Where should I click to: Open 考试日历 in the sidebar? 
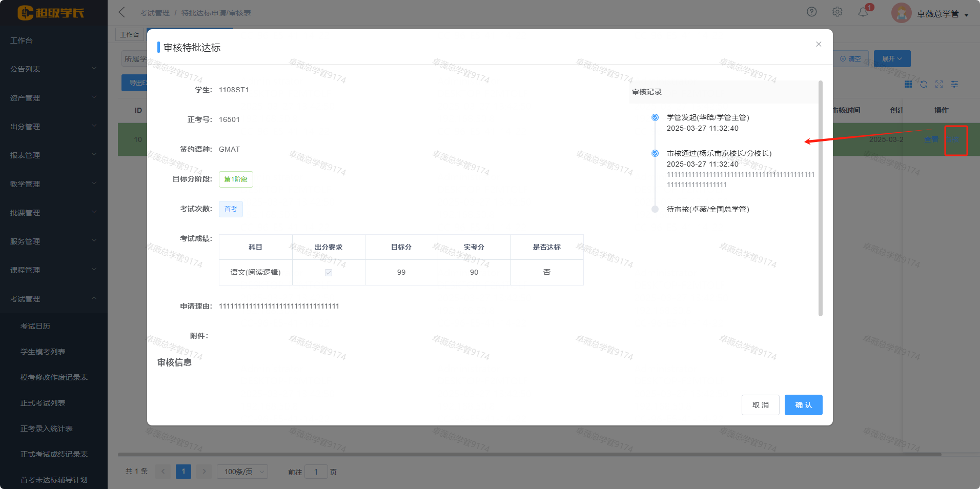point(35,326)
